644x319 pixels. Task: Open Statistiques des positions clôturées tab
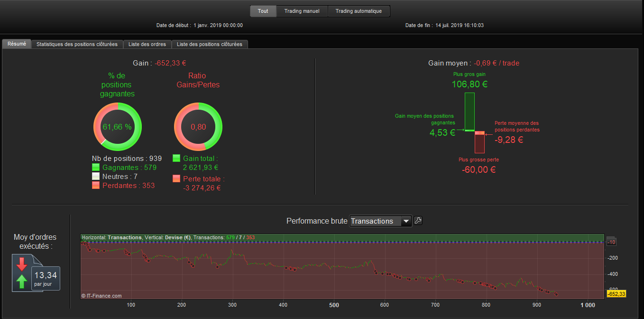coord(77,44)
